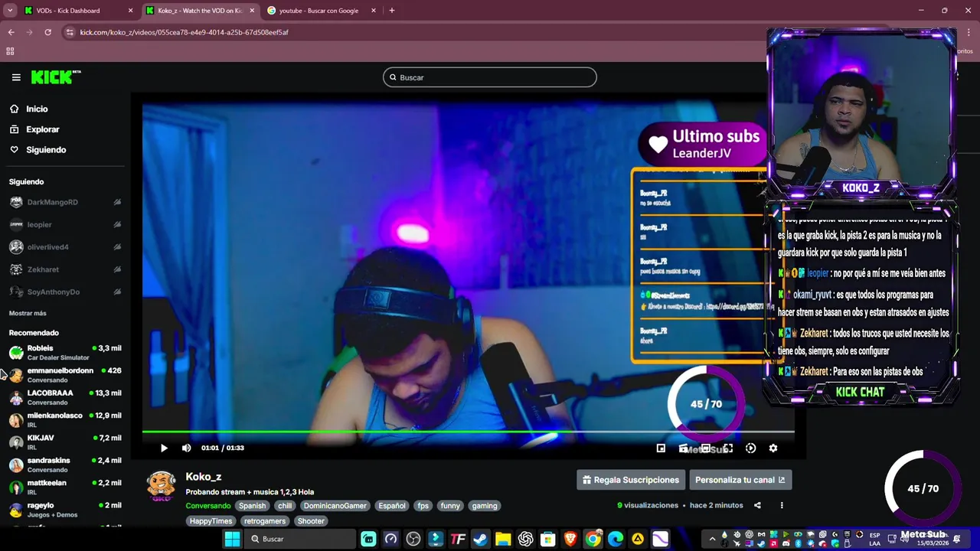Screen dimensions: 980x551
Task: Seek on the green video progress bar
Action: pyautogui.click(x=468, y=432)
